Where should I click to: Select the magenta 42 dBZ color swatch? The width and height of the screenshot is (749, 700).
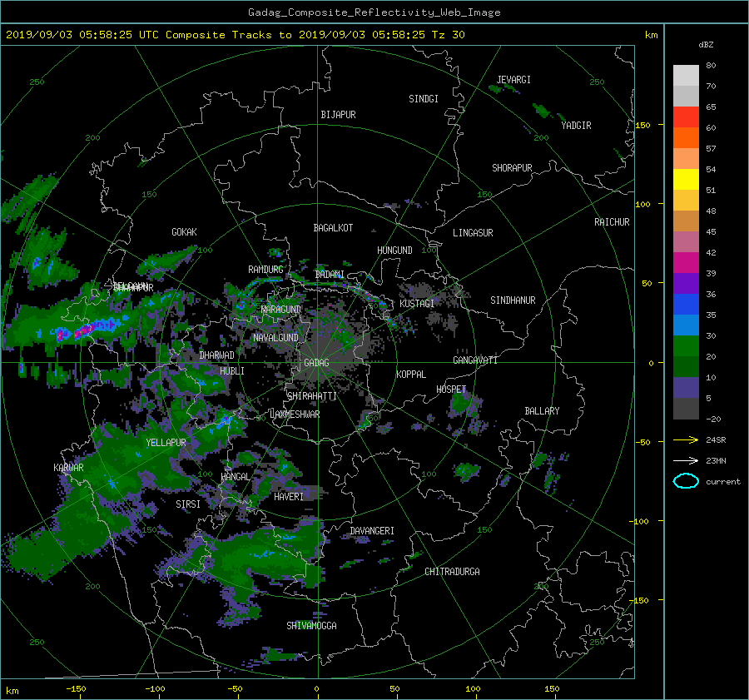(686, 262)
